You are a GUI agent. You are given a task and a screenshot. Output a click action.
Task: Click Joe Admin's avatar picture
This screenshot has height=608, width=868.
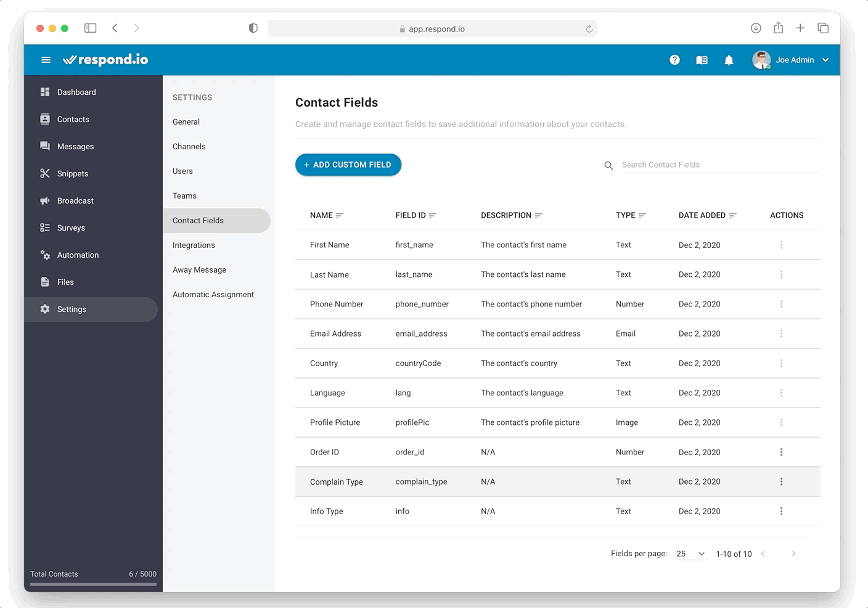[x=761, y=60]
